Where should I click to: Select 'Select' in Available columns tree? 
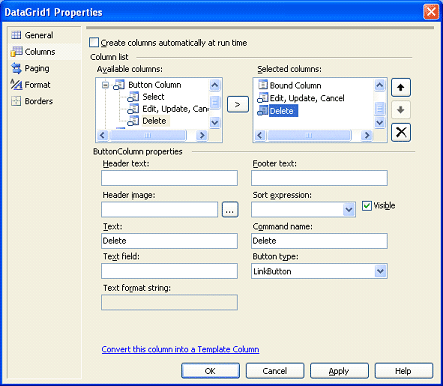[x=153, y=97]
